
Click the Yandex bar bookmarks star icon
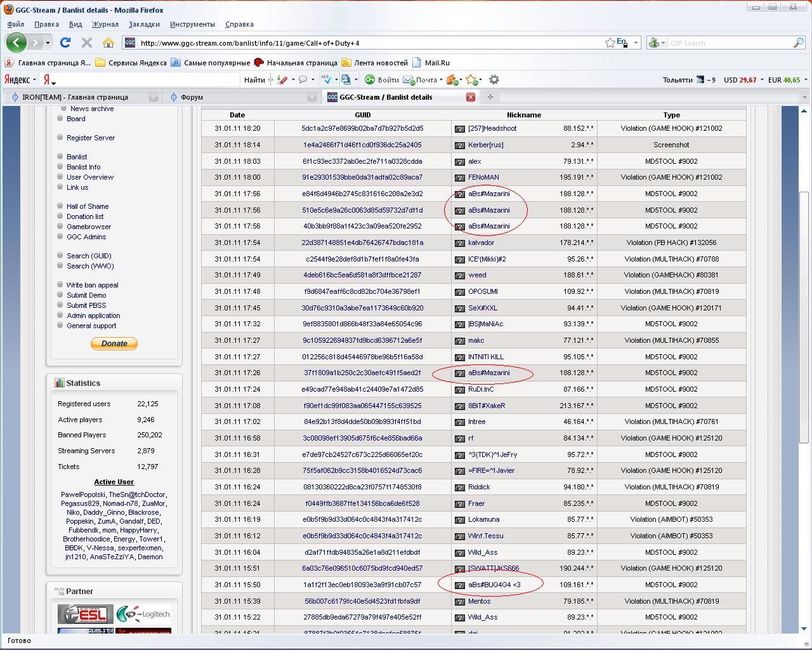[471, 79]
